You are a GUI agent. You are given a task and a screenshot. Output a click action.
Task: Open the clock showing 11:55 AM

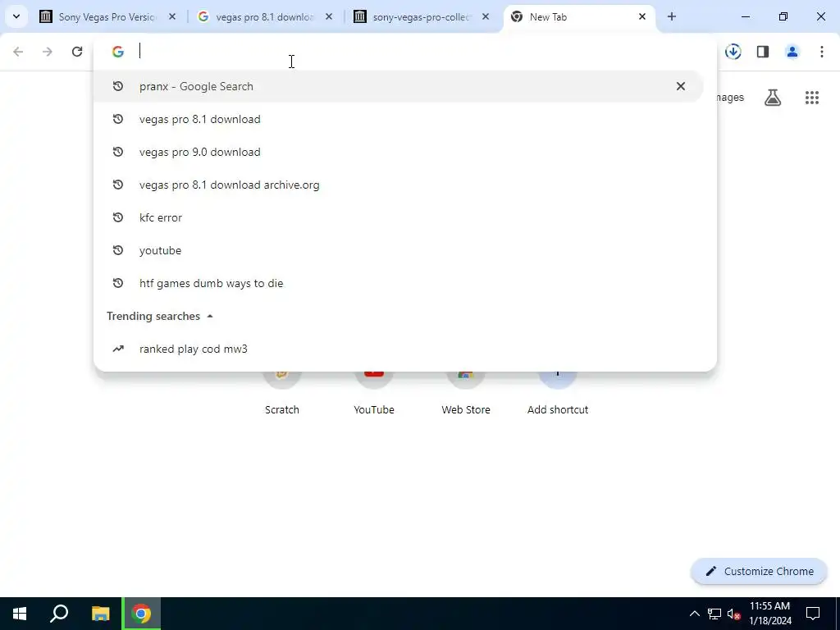point(769,614)
